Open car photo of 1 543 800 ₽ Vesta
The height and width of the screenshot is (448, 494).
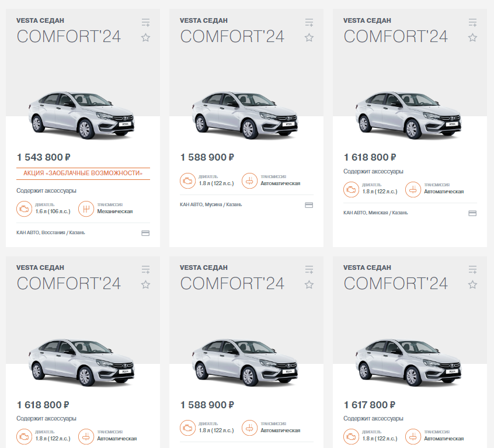pos(82,115)
